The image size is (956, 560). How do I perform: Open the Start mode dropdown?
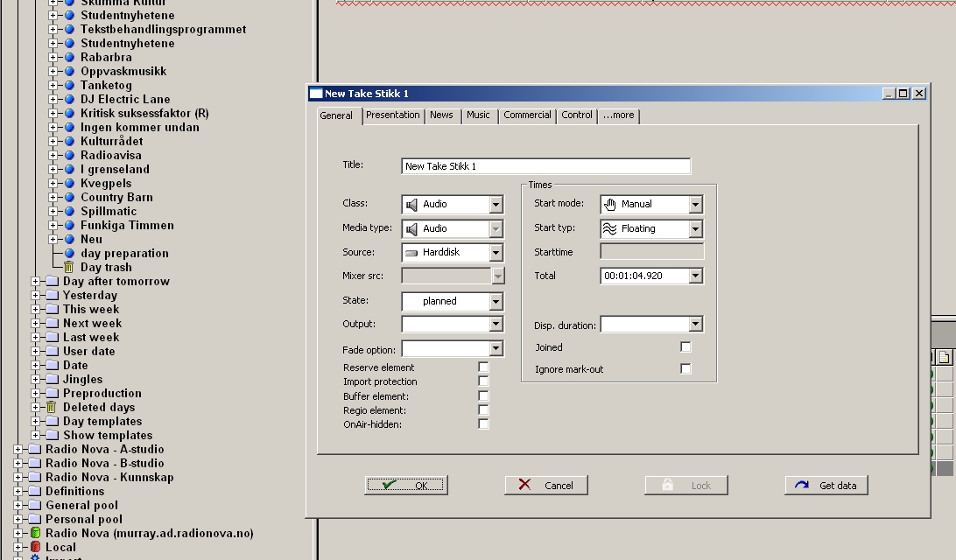695,205
